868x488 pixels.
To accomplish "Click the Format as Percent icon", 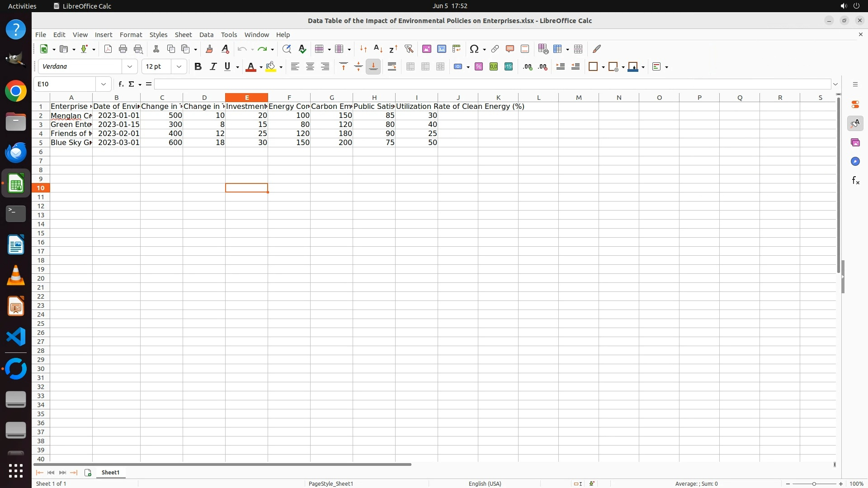I will click(x=479, y=67).
